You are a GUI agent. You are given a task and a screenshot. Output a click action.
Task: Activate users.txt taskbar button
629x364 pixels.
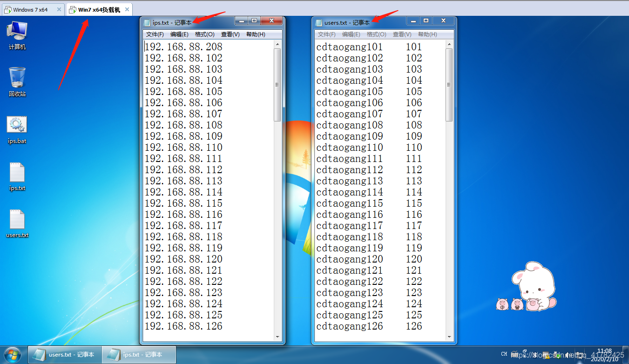tap(64, 355)
